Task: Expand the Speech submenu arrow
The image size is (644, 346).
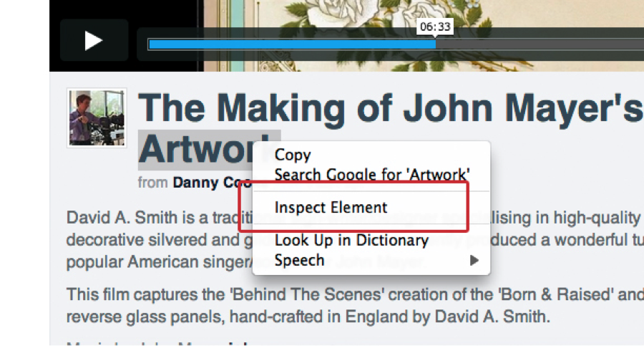Action: (474, 261)
